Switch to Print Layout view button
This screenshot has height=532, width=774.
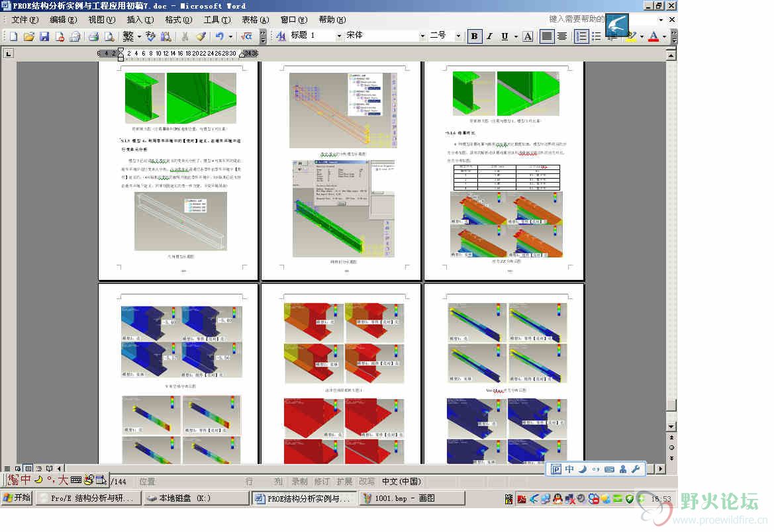[x=28, y=468]
